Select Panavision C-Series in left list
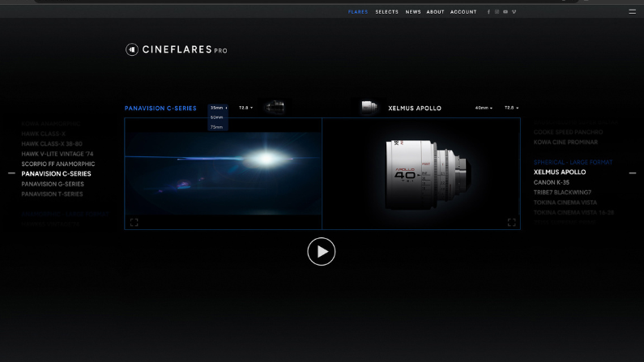644x362 pixels. click(x=56, y=174)
